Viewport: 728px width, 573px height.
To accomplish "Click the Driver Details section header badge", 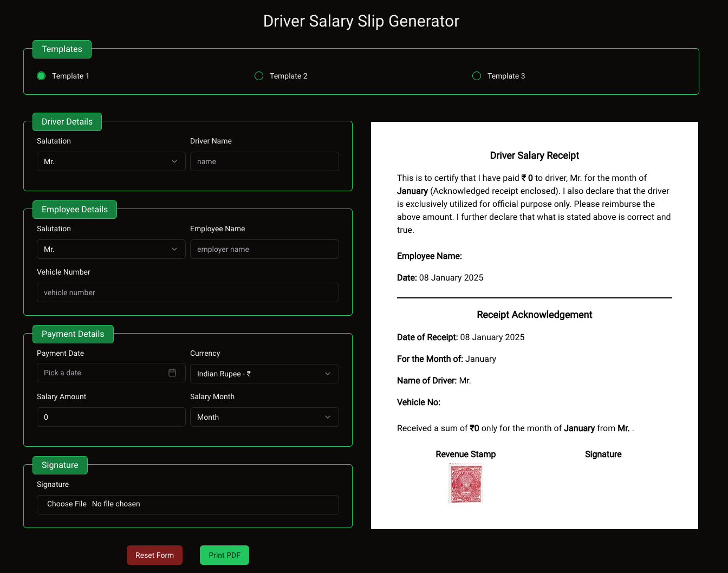I will tap(67, 122).
